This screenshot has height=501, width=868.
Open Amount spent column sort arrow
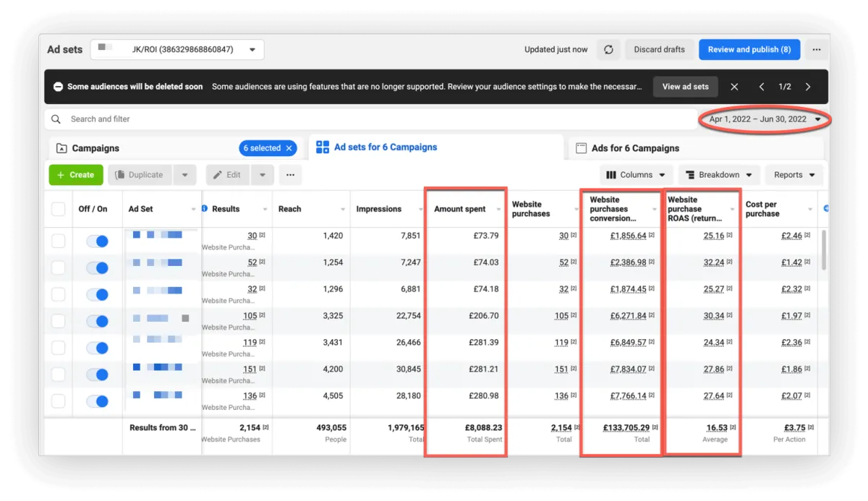(x=498, y=210)
